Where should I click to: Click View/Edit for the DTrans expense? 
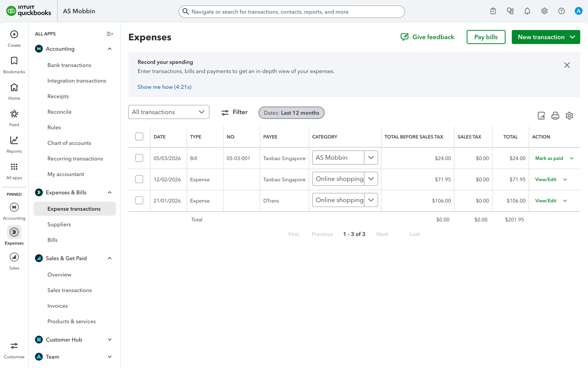tap(546, 201)
